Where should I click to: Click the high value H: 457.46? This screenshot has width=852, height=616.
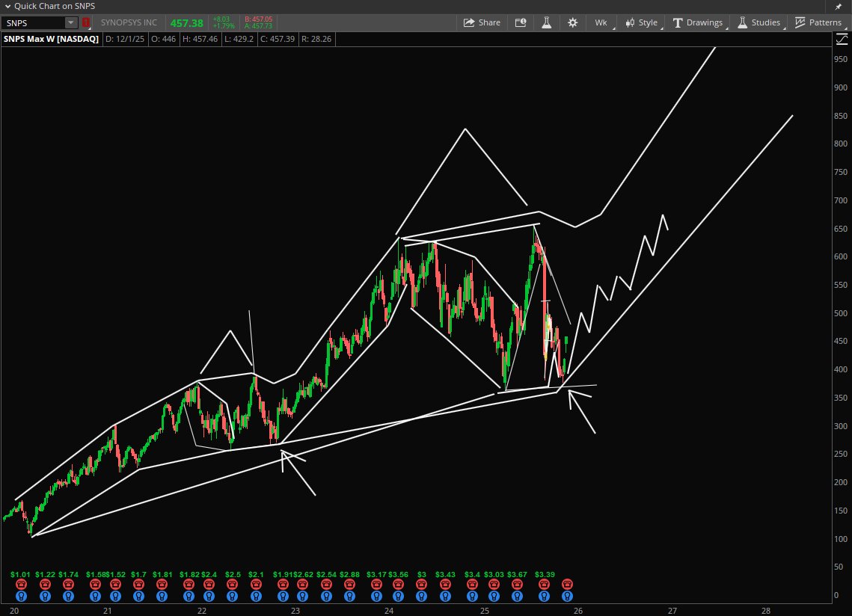(200, 39)
